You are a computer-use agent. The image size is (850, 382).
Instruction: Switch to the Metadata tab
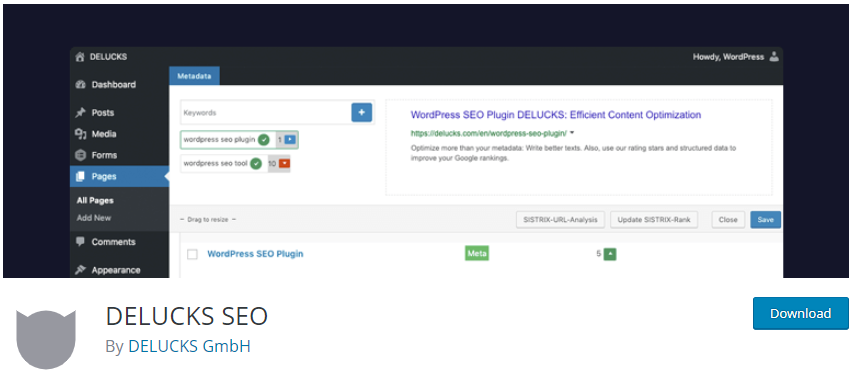pos(195,76)
